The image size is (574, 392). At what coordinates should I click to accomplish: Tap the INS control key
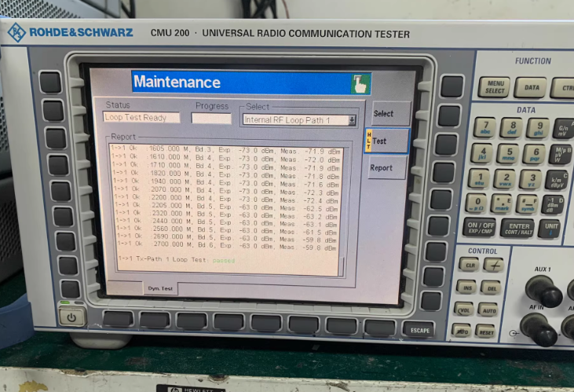click(x=466, y=288)
